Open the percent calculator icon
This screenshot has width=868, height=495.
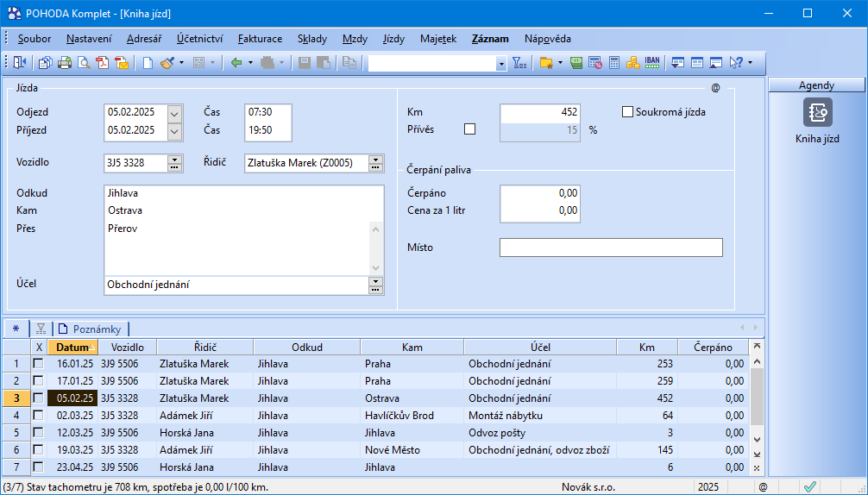click(595, 63)
